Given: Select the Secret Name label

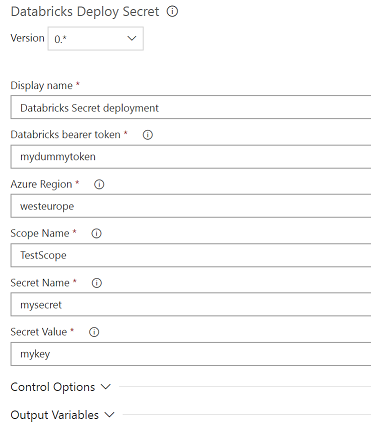Looking at the screenshot, I should (x=40, y=283).
